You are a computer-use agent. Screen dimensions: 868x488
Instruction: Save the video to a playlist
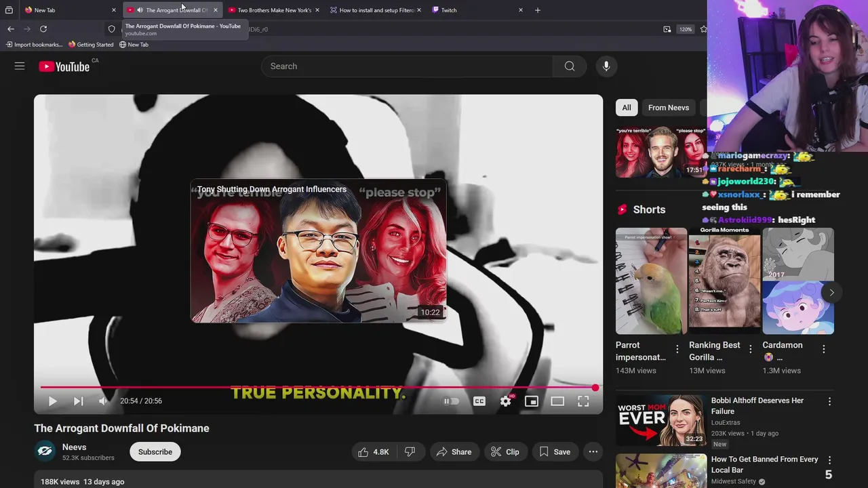[555, 452]
